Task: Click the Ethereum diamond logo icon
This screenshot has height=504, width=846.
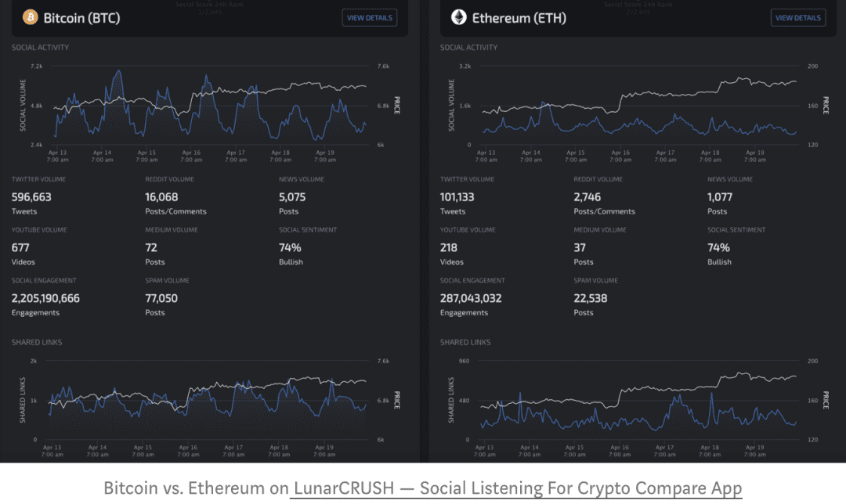Action: tap(458, 17)
